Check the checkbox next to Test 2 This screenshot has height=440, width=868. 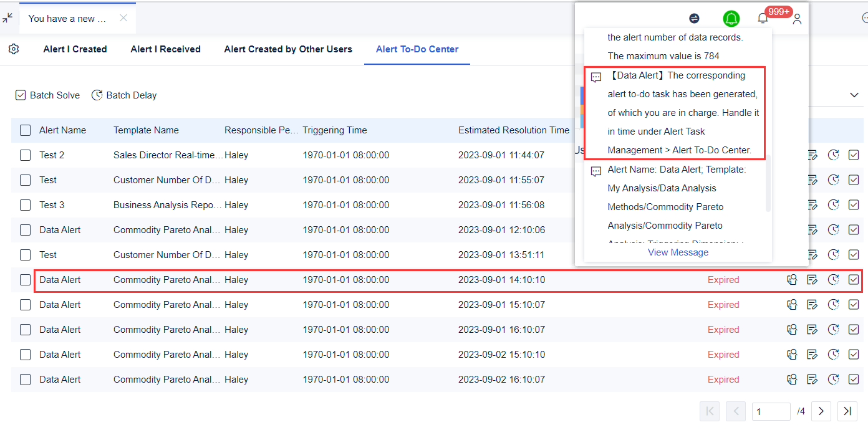point(25,155)
